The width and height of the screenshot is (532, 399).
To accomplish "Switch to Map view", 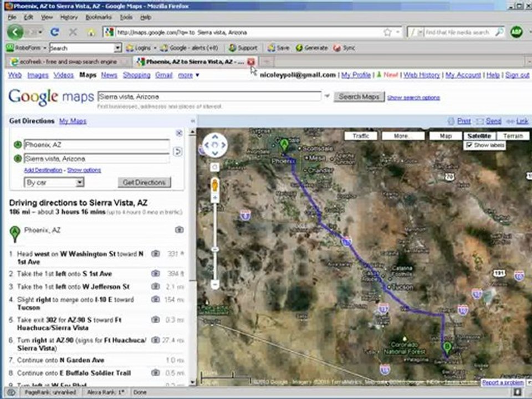I will point(446,136).
